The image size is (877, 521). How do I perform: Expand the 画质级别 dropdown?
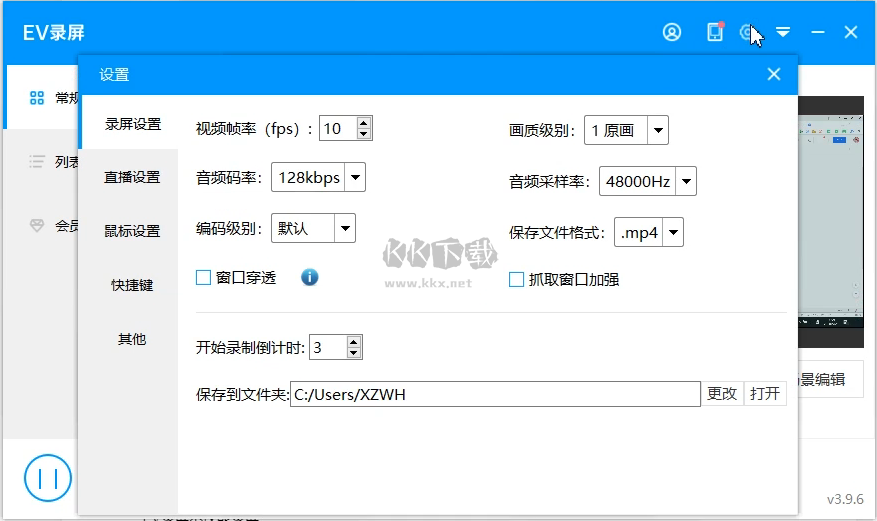click(658, 130)
